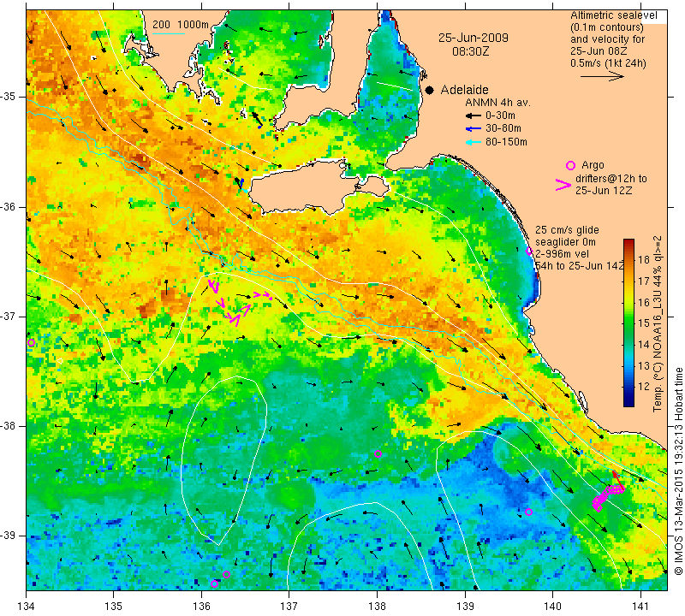Click the longitude axis label 141
This screenshot has height=616, width=685.
640,607
